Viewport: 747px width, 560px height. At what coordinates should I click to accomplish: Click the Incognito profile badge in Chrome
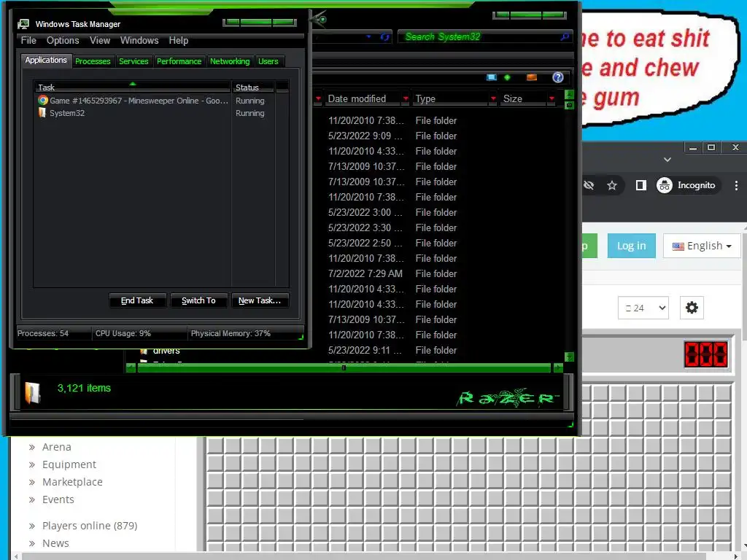pos(687,185)
